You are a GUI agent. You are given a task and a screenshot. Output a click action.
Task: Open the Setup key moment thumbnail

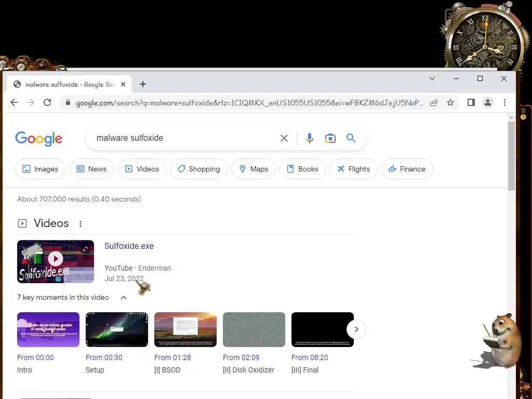click(x=117, y=329)
